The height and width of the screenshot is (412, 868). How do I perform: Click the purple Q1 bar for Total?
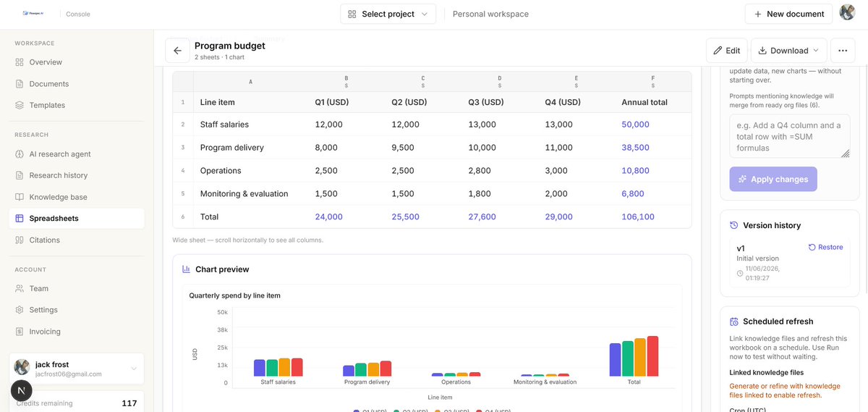pos(616,359)
